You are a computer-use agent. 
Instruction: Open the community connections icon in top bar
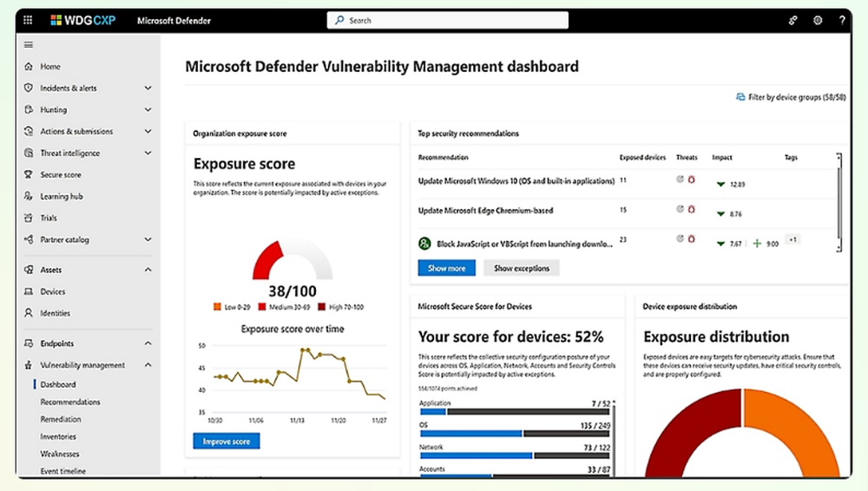click(792, 21)
